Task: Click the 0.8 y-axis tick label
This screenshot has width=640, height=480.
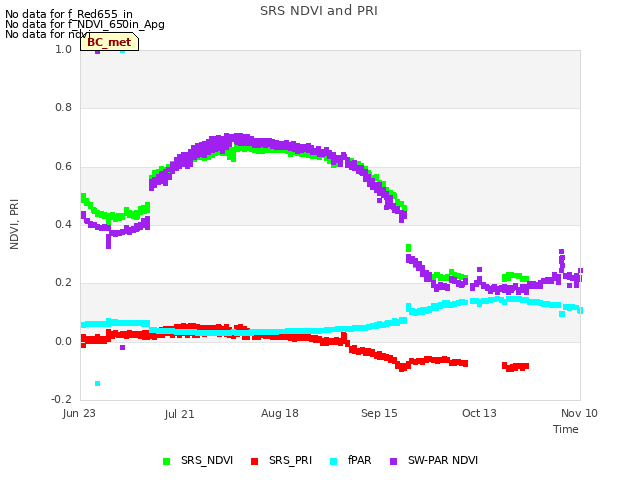Action: [x=64, y=108]
